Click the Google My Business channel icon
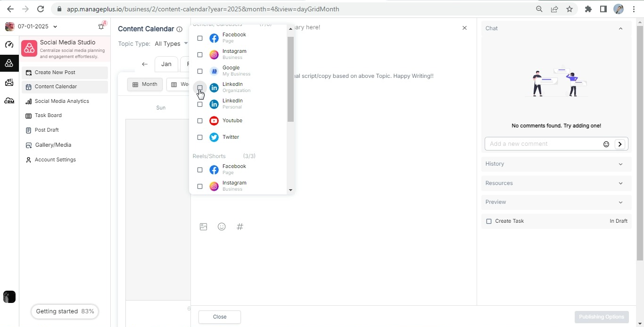This screenshot has height=327, width=644. point(214,71)
